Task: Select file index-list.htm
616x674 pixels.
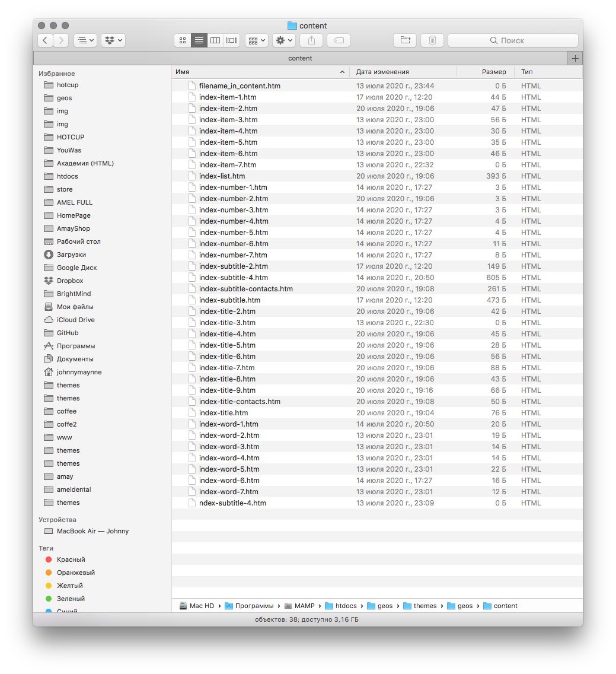Action: point(377,176)
